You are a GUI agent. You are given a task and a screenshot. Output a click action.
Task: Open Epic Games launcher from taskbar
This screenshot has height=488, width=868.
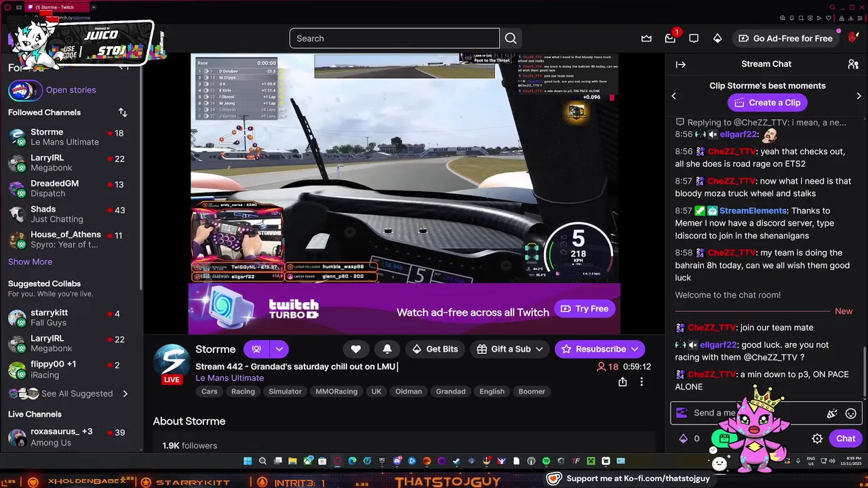pos(382,461)
